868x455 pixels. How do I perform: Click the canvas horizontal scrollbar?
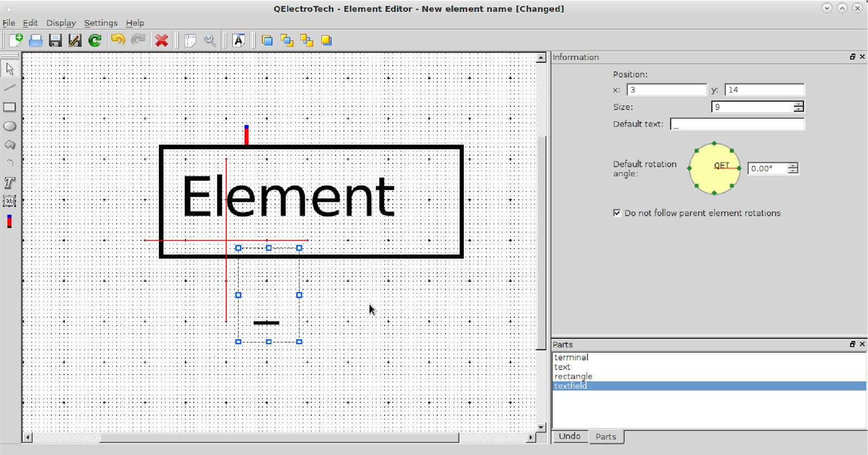click(279, 437)
